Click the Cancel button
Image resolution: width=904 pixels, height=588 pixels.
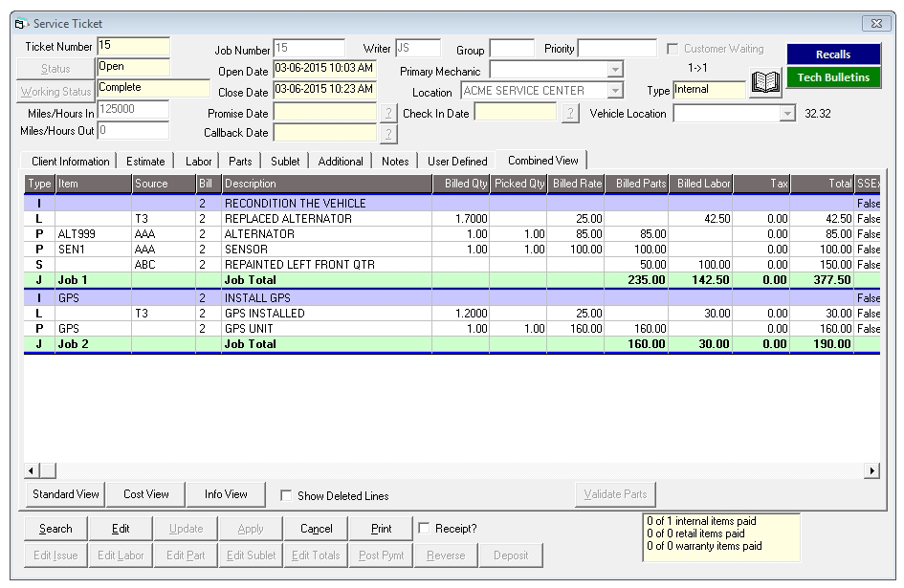[316, 529]
